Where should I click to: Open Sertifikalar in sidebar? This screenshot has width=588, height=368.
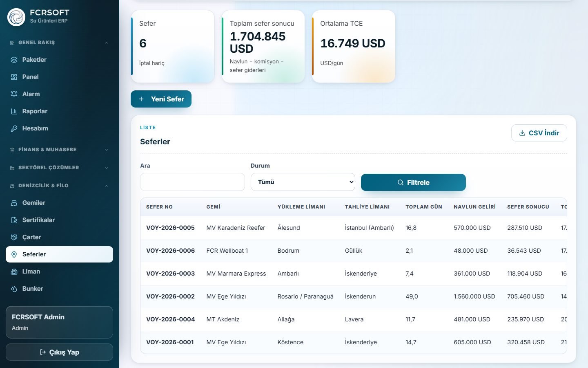point(59,220)
